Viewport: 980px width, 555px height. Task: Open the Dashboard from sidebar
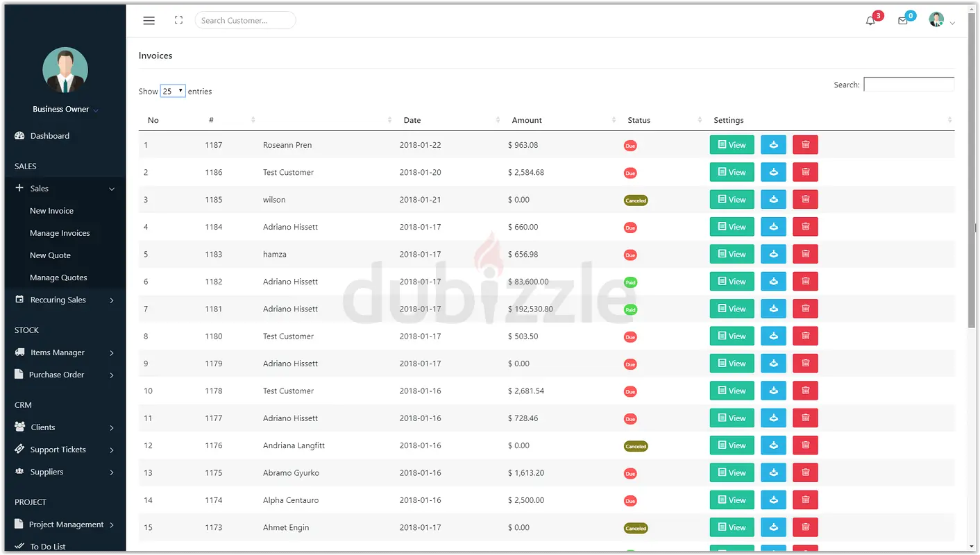pyautogui.click(x=49, y=136)
